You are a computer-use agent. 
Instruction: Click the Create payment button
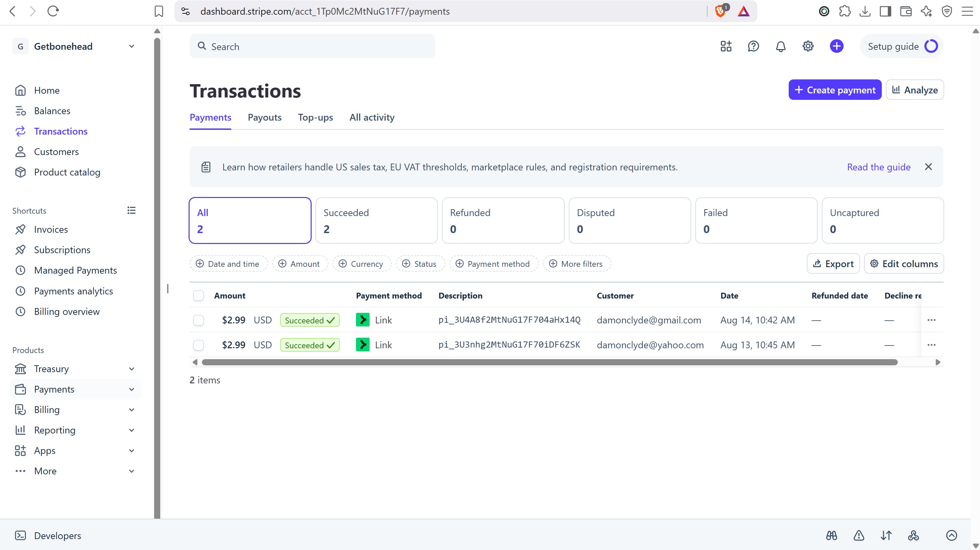pyautogui.click(x=835, y=90)
